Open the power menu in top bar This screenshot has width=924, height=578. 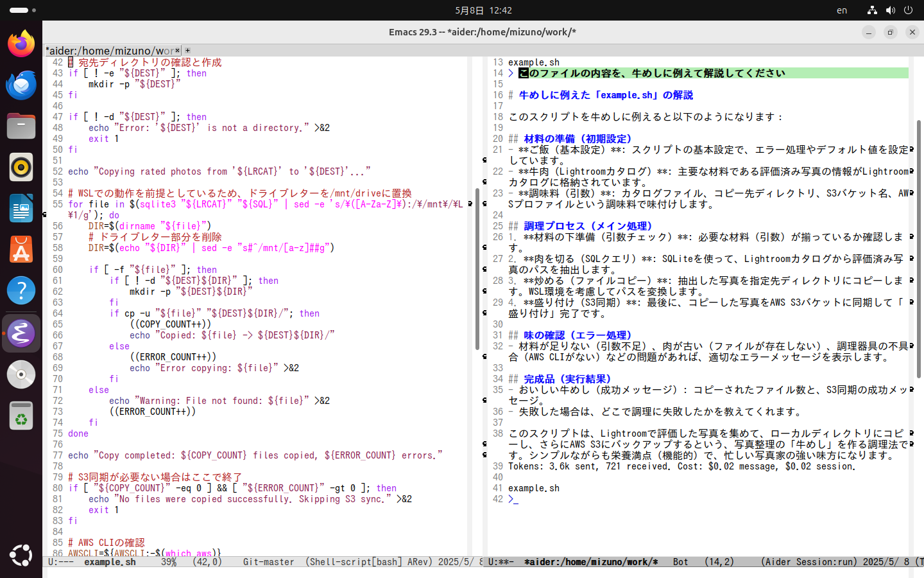point(908,10)
